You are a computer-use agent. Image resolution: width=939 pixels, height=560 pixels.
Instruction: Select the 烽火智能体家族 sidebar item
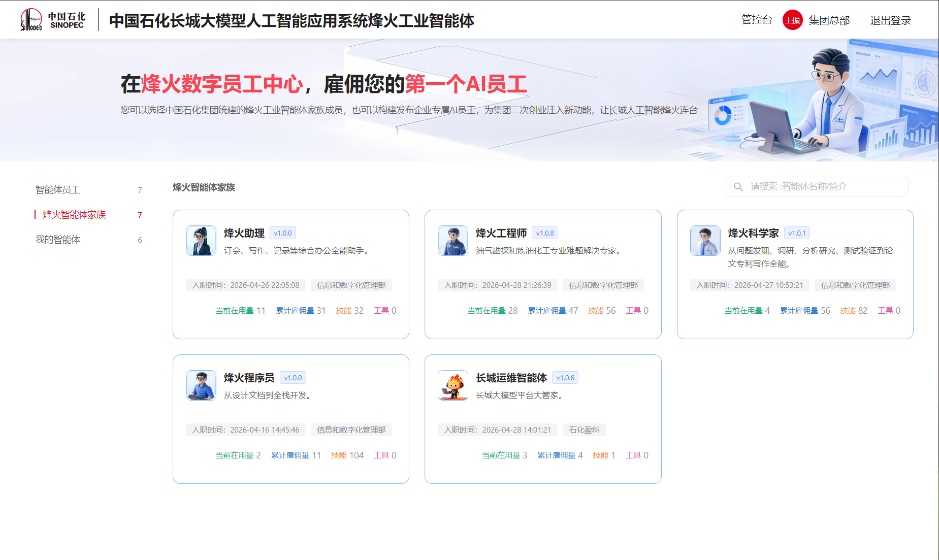tap(74, 215)
